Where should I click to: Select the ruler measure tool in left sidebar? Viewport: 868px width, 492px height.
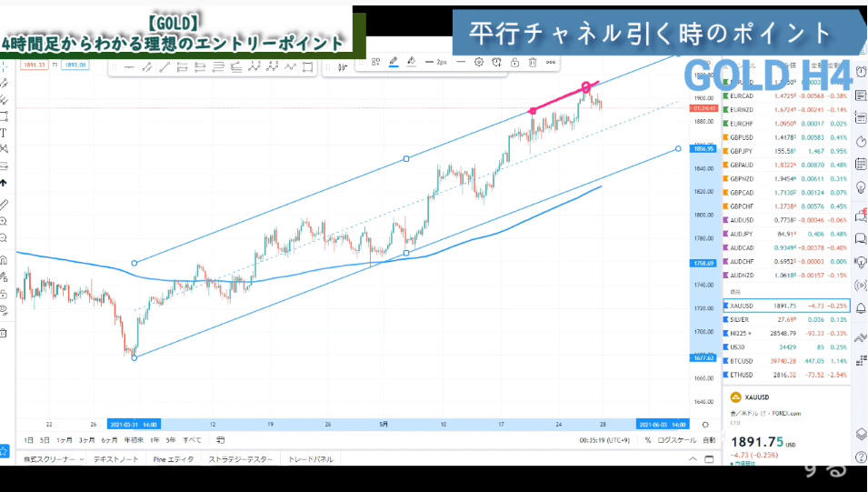click(4, 205)
